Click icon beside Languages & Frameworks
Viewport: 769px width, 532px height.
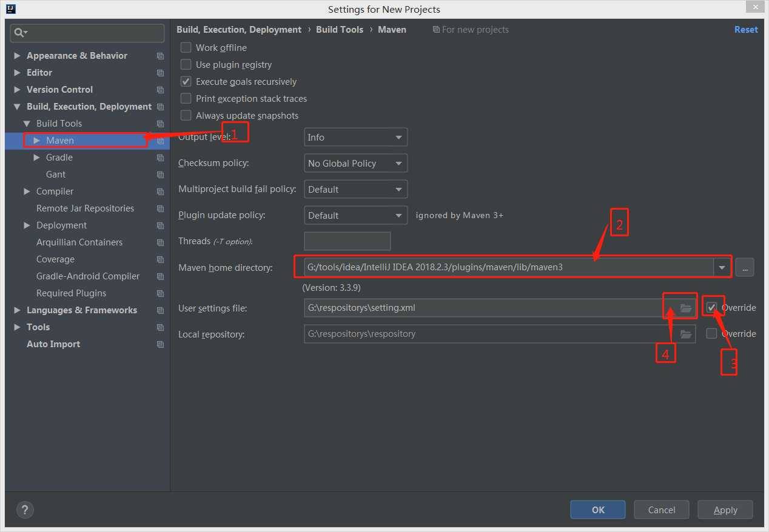[x=160, y=310]
